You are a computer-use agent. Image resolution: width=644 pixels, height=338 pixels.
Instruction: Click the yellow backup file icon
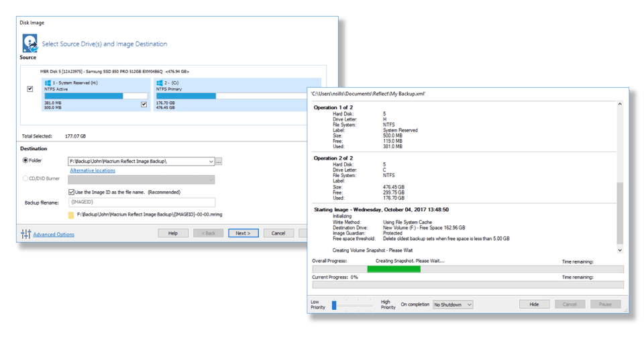pos(70,215)
